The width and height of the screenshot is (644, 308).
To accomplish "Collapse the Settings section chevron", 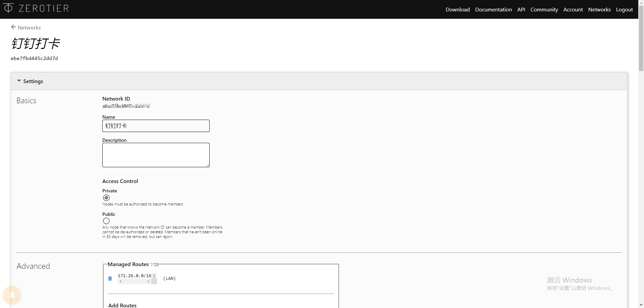I will tap(19, 81).
